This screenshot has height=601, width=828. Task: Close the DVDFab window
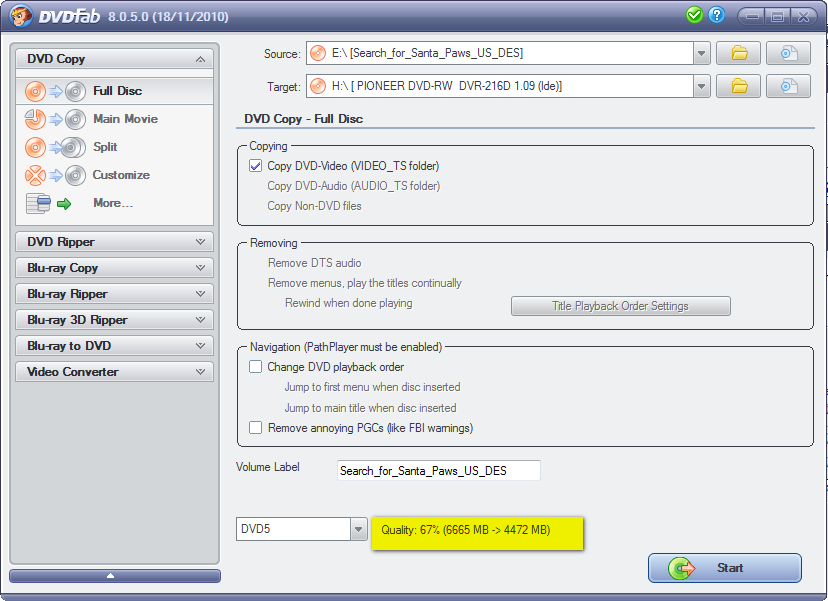point(804,16)
